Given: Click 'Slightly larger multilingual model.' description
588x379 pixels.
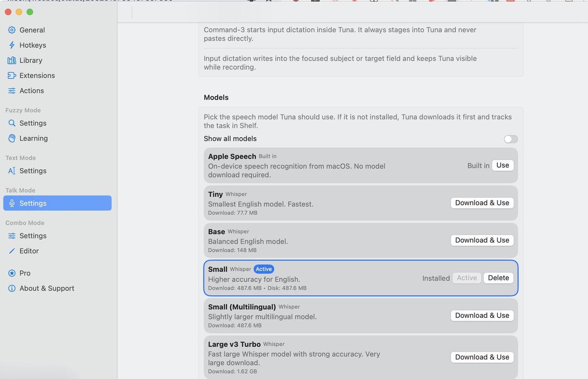Looking at the screenshot, I should pos(263,317).
